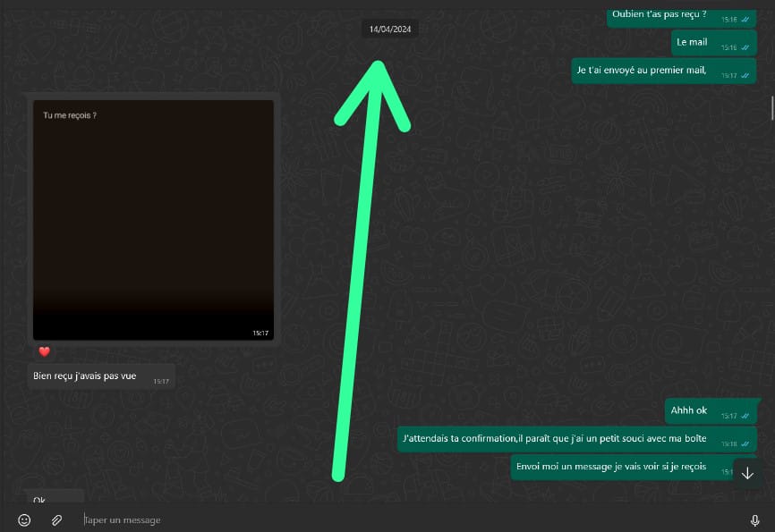Open the "Tu me reçois ?" image
The height and width of the screenshot is (532, 775).
153,219
